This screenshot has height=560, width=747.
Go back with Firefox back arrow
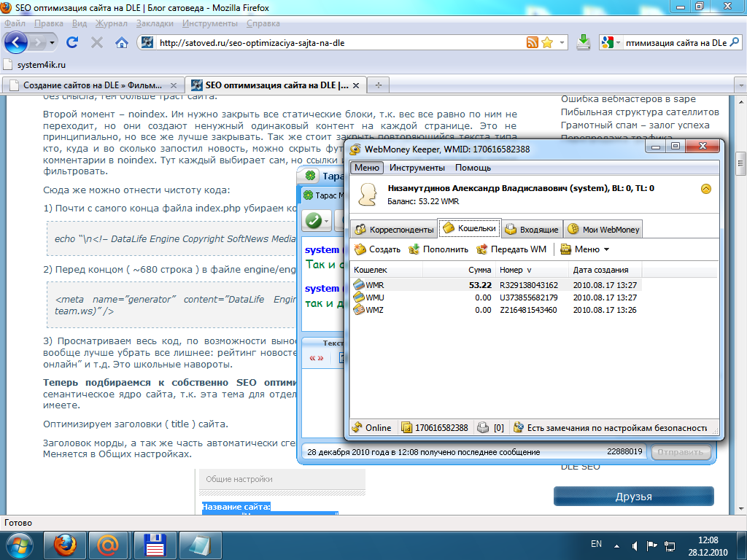16,42
